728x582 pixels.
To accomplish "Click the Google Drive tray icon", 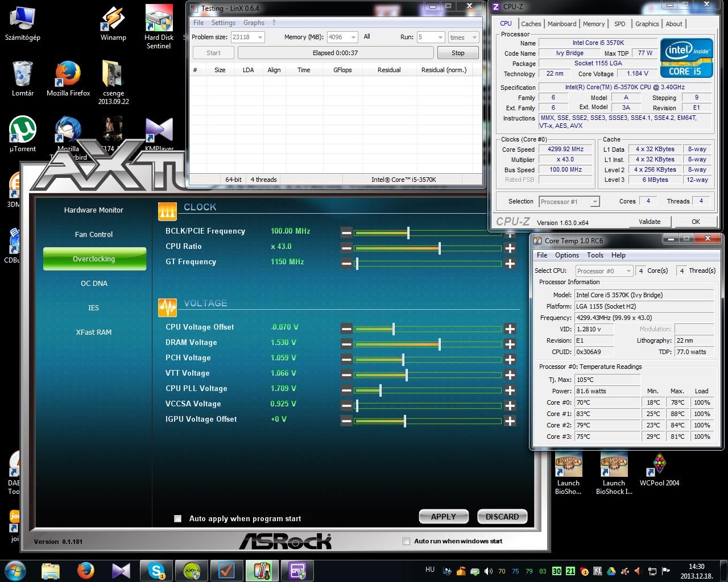I will point(611,571).
